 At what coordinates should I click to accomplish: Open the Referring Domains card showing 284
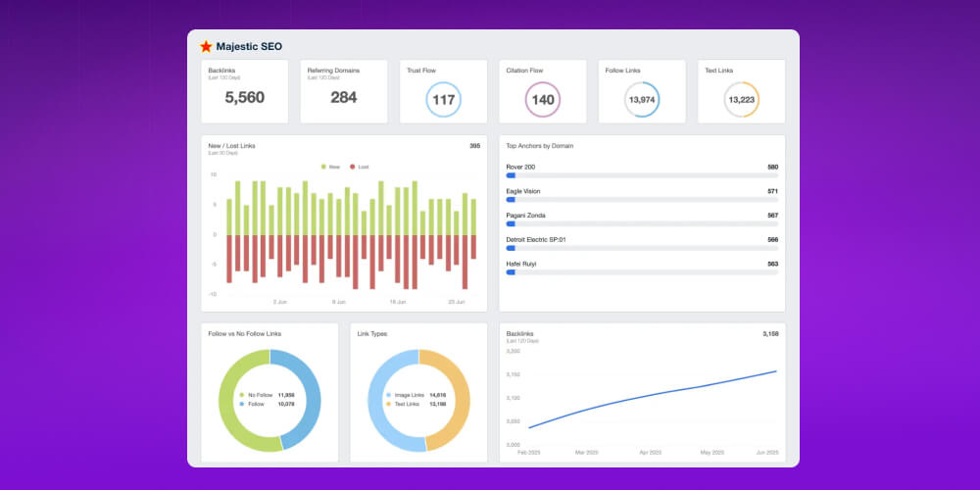point(343,92)
